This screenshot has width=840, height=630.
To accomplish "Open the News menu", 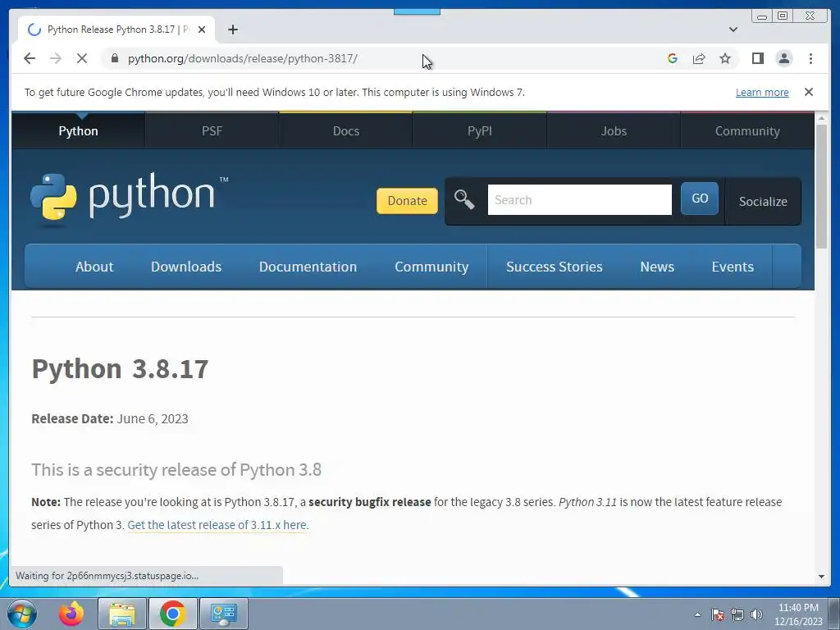I will point(657,267).
